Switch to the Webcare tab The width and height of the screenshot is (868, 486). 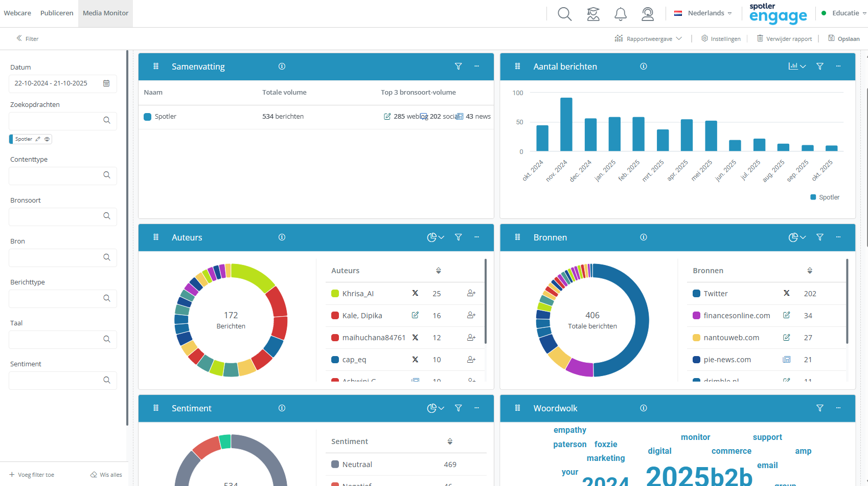point(17,13)
